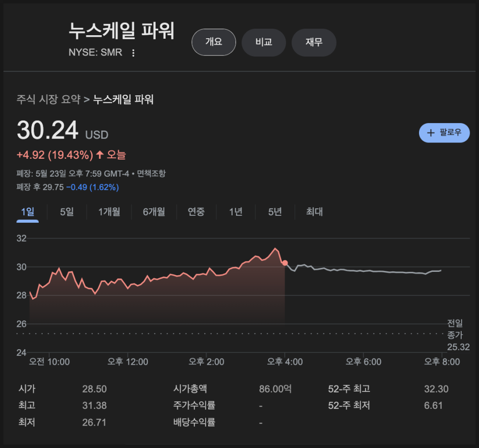
Task: Open the 재무 tab
Action: pos(314,42)
